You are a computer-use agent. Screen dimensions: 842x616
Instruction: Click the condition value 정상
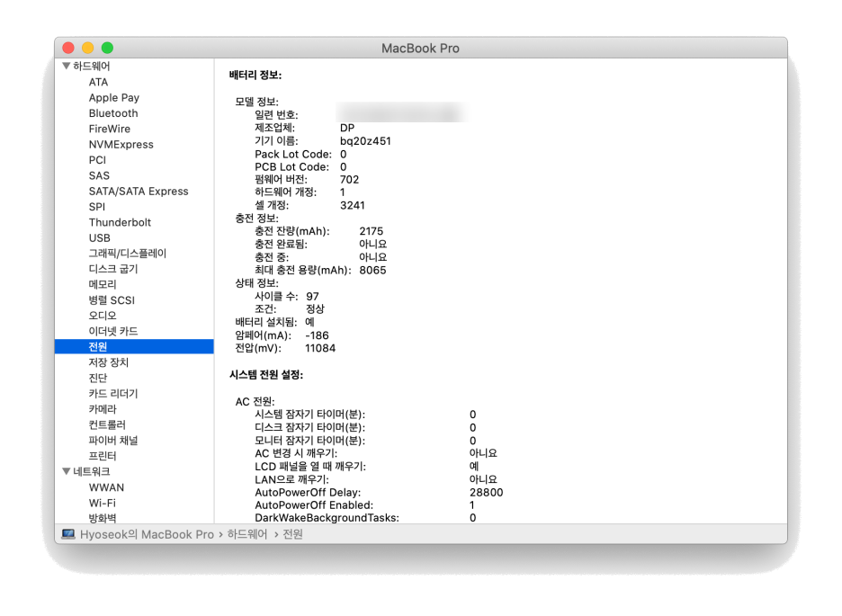click(315, 309)
